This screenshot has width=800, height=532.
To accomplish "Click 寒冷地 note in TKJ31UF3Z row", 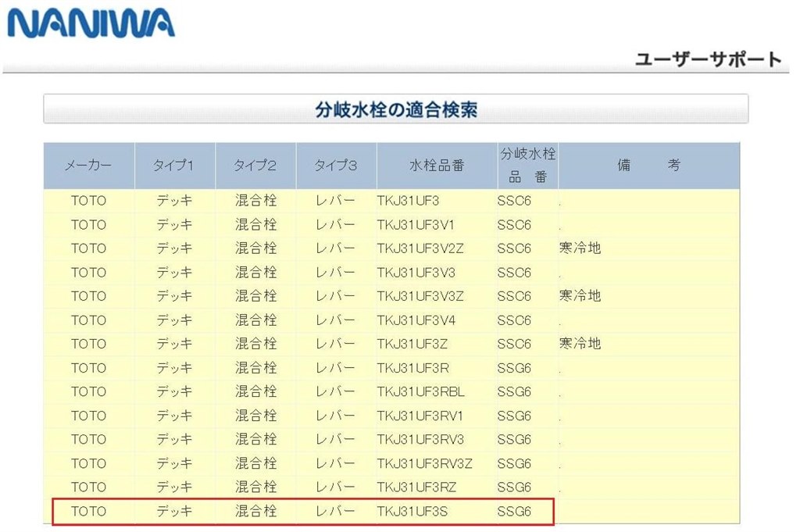I will coord(580,343).
